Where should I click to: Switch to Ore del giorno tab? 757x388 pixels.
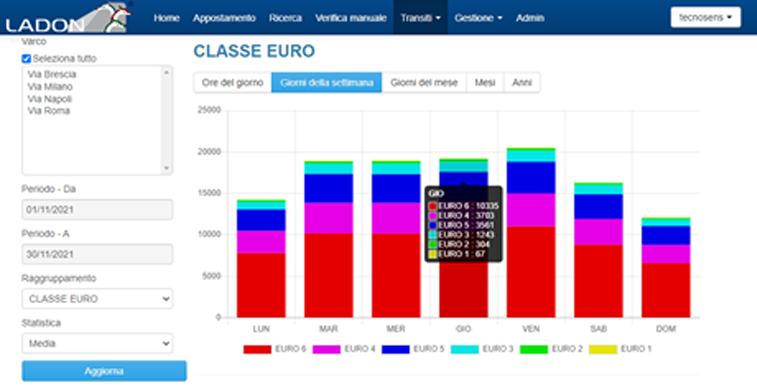(232, 83)
